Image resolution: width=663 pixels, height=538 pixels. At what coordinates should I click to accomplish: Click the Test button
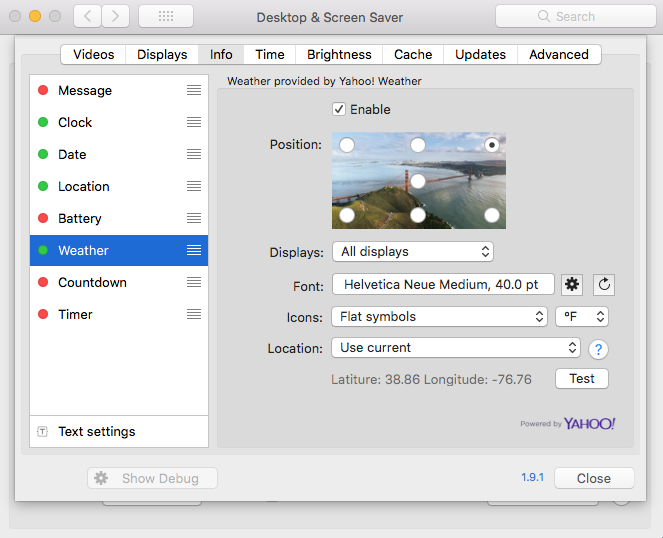tap(582, 379)
